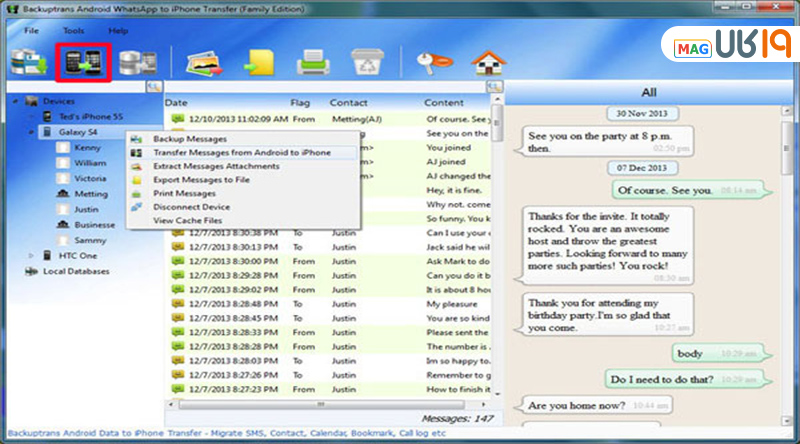Select Local Databases in tree
This screenshot has width=800, height=444.
click(76, 272)
